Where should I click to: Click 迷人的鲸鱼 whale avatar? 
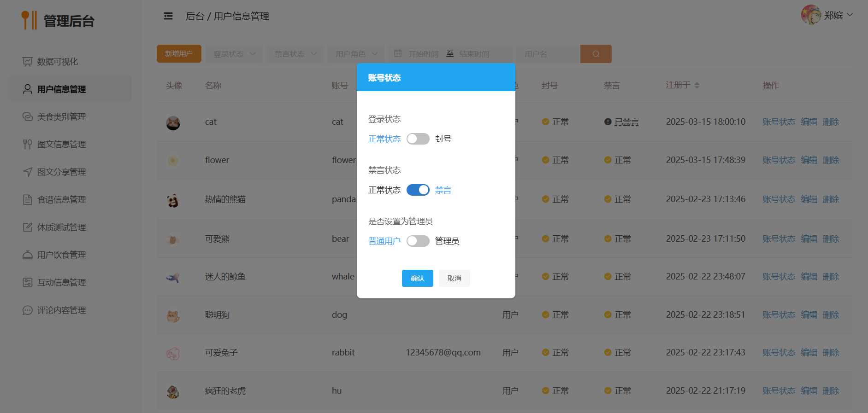click(x=173, y=278)
